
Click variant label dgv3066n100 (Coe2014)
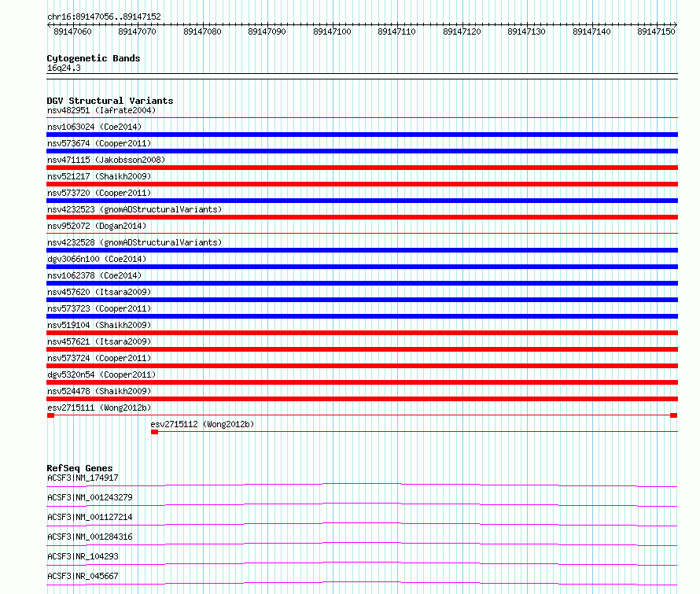[97, 259]
